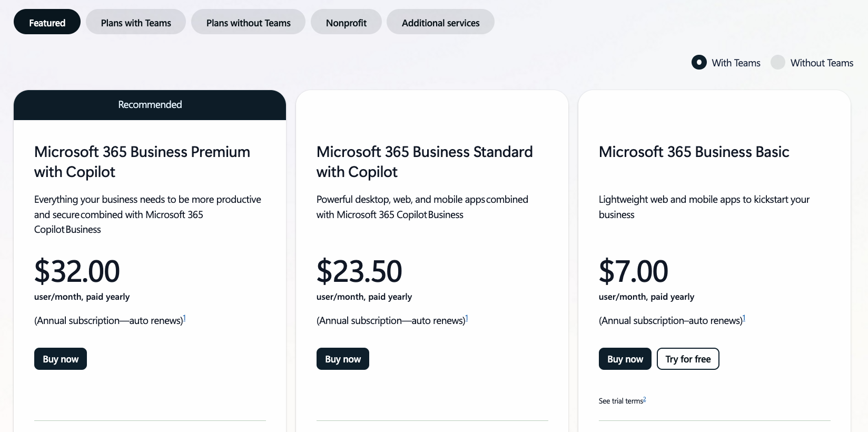Click 'user/month, paid yearly' under $7.00
Image resolution: width=868 pixels, height=432 pixels.
[646, 297]
